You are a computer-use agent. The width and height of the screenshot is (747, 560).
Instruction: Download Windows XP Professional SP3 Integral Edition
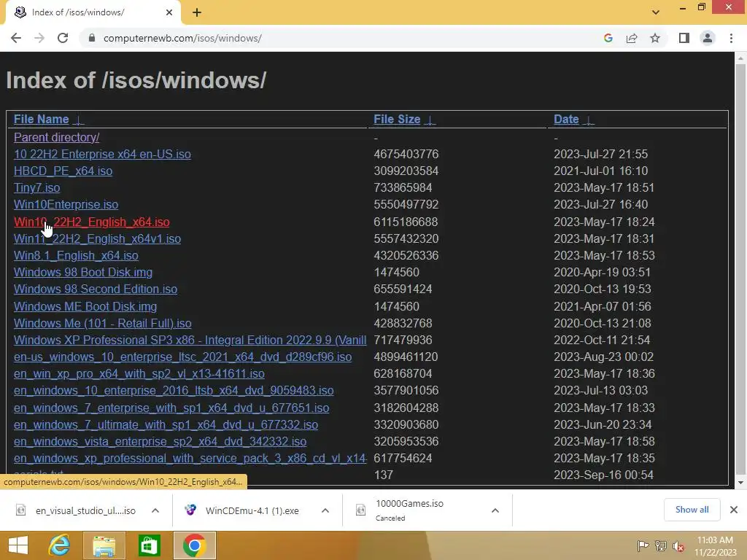(x=190, y=340)
